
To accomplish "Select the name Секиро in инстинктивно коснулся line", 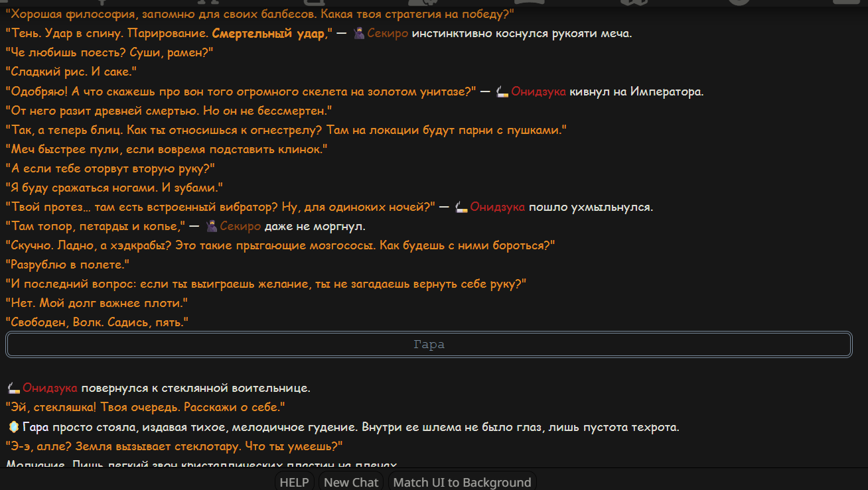I will pos(388,33).
